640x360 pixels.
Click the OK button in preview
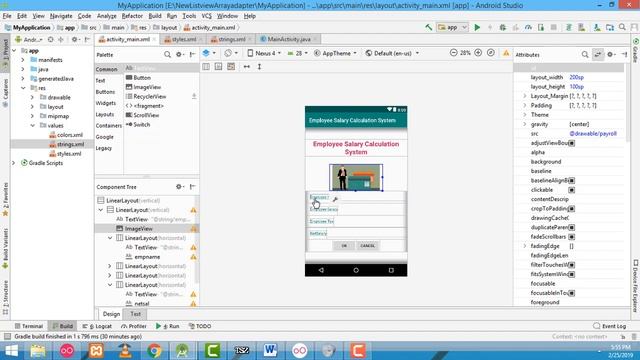coord(344,246)
